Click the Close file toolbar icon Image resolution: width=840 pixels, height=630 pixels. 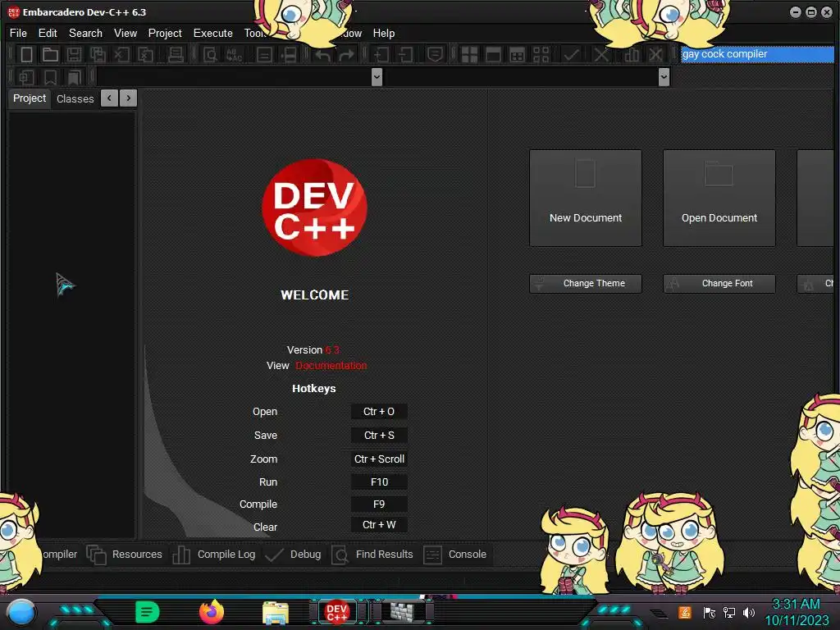tap(121, 55)
